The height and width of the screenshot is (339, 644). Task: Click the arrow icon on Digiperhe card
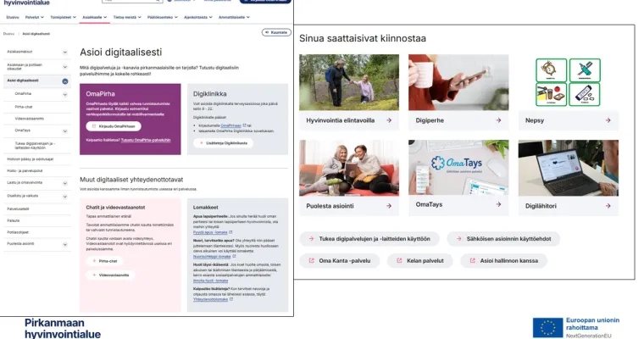pyautogui.click(x=498, y=120)
